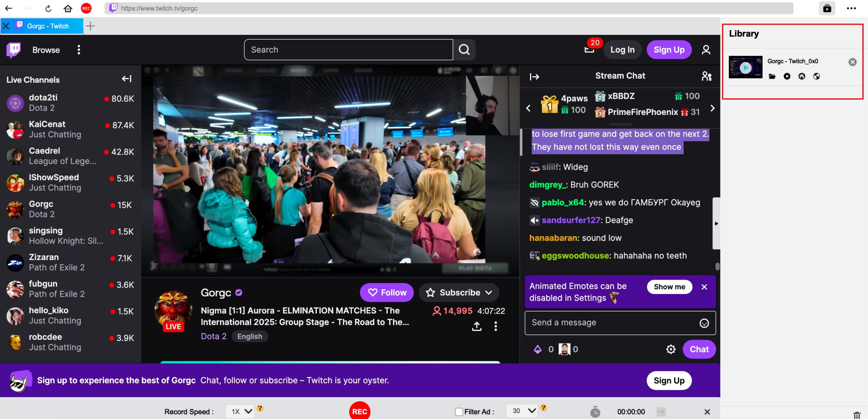Image resolution: width=868 pixels, height=419 pixels.
Task: Toggle the Filter Ad checkbox
Action: click(459, 412)
